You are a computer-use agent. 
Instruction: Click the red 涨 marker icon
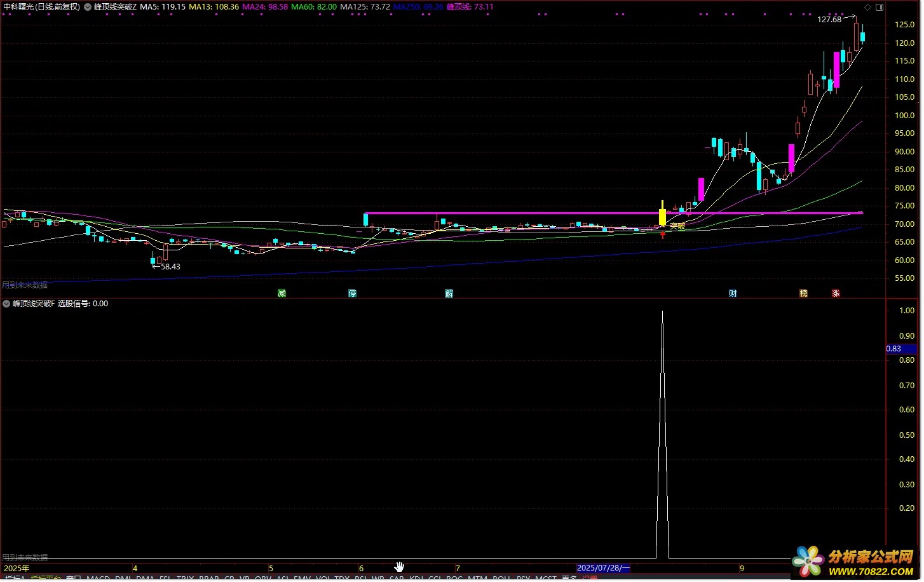pyautogui.click(x=836, y=294)
